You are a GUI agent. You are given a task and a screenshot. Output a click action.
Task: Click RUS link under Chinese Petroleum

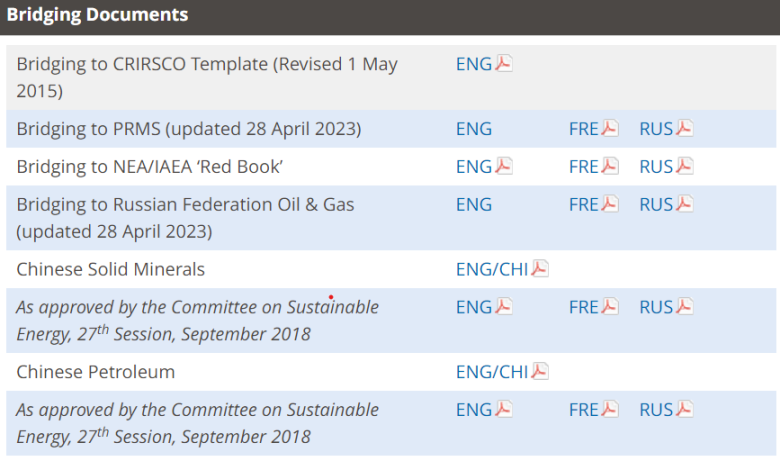click(656, 410)
